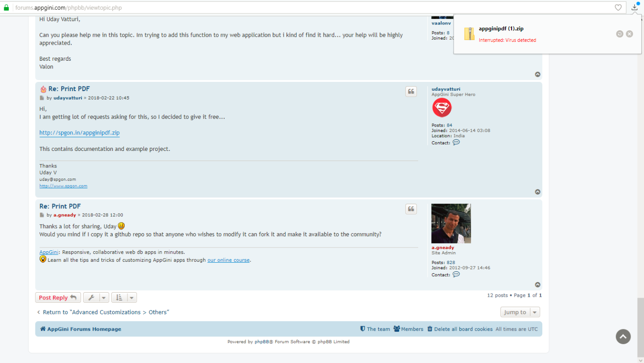Dismiss the appginipdf (1).zip download entry
The height and width of the screenshot is (363, 644).
point(629,34)
